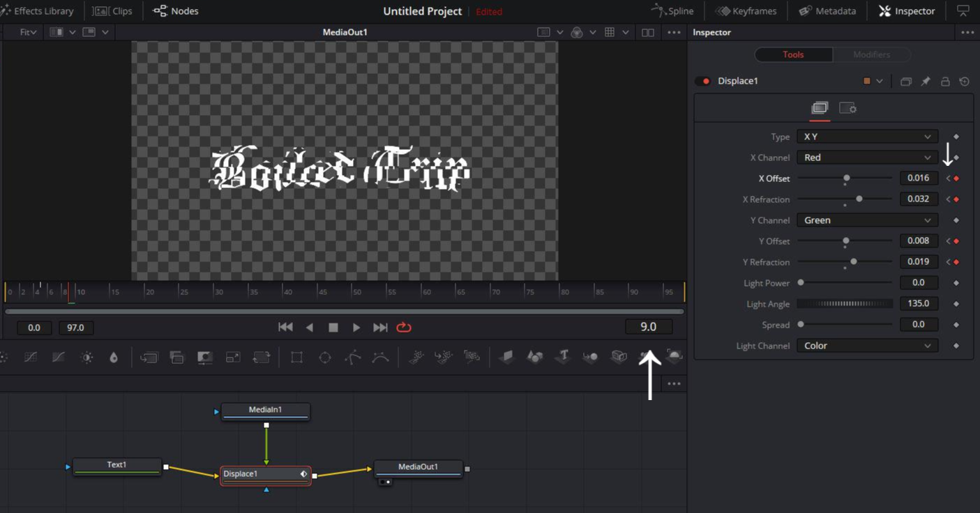Viewport: 980px width, 513px height.
Task: Lock the Displace1 tool
Action: (x=945, y=82)
